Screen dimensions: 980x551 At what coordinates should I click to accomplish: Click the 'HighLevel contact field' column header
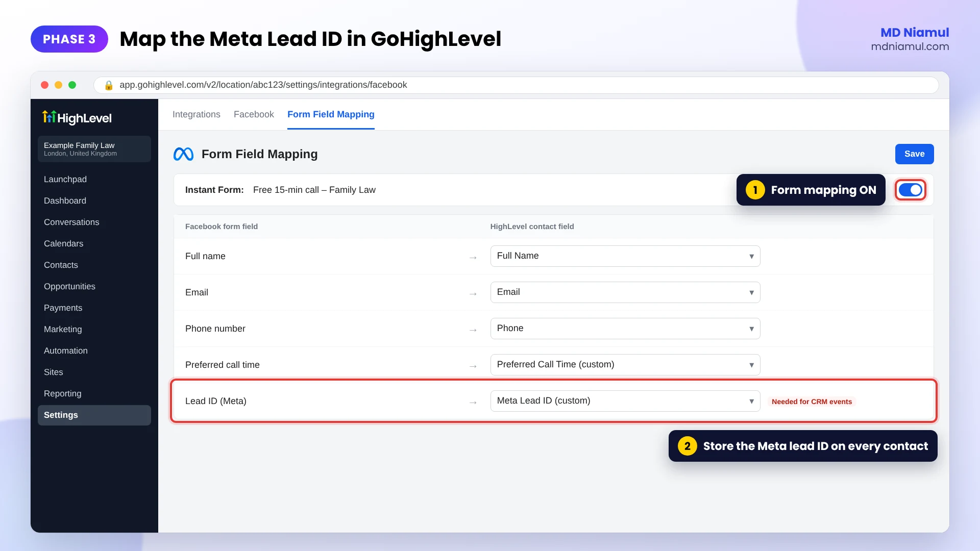click(532, 227)
